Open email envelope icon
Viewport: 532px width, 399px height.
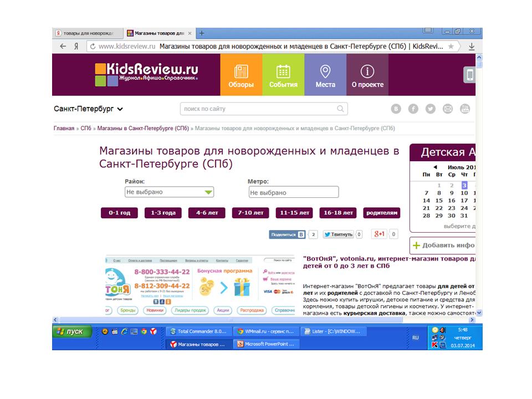click(x=448, y=109)
